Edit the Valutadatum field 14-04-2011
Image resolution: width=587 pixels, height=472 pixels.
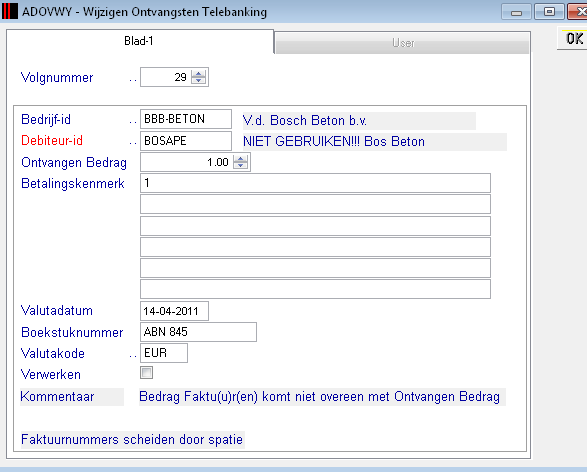coord(174,311)
